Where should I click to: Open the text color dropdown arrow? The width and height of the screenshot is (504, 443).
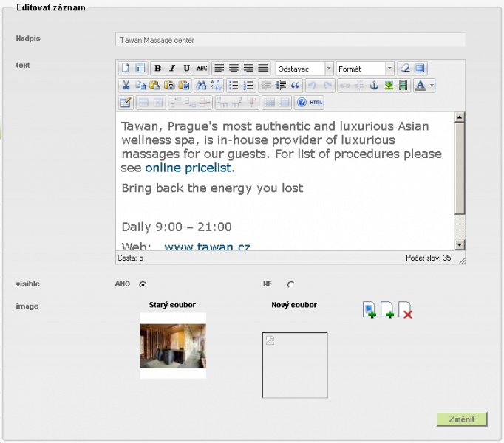click(x=432, y=86)
